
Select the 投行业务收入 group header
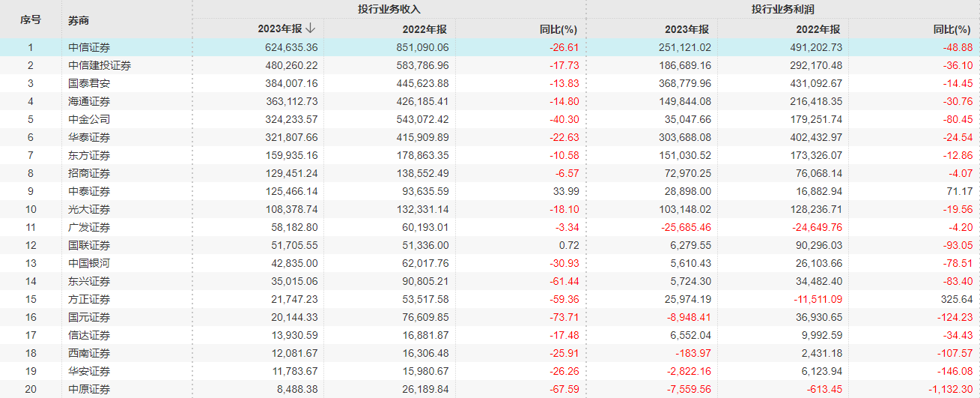(x=389, y=9)
